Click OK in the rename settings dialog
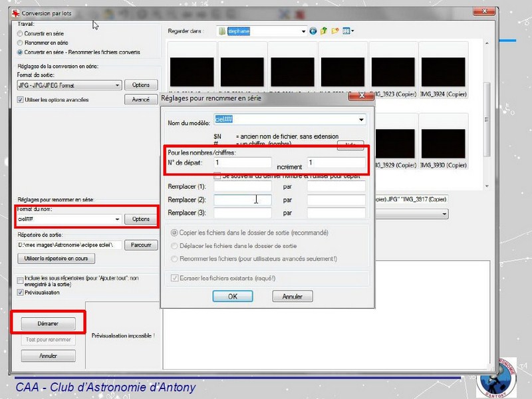This screenshot has width=532, height=399. (x=232, y=297)
